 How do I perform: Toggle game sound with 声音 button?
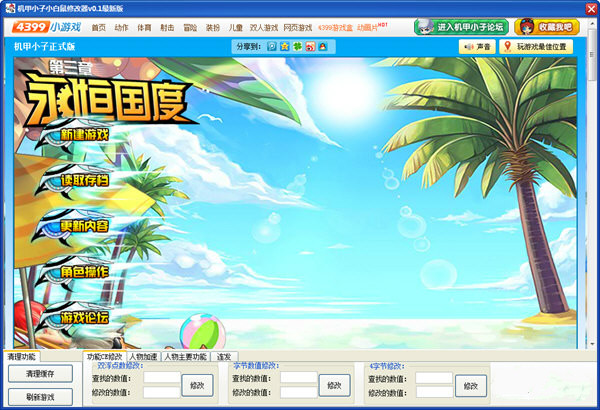point(477,47)
